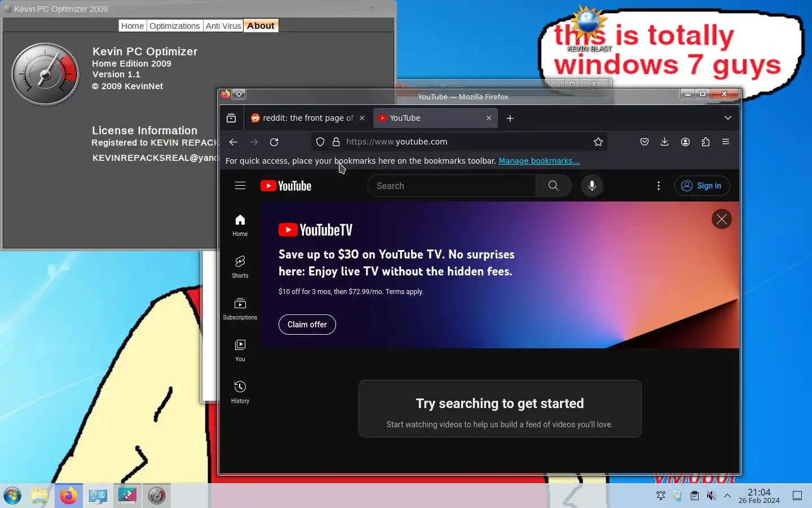Open History in the YouTube sidebar
The height and width of the screenshot is (508, 812).
240,392
